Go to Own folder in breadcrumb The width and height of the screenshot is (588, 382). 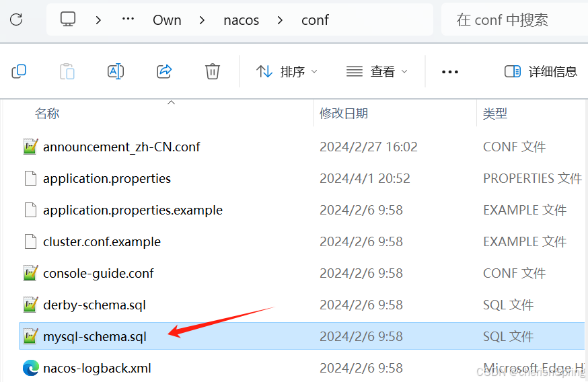click(x=167, y=20)
